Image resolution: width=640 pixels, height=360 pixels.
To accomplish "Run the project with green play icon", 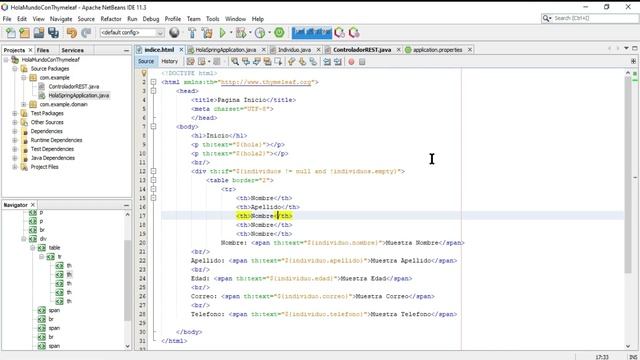I will pyautogui.click(x=222, y=33).
